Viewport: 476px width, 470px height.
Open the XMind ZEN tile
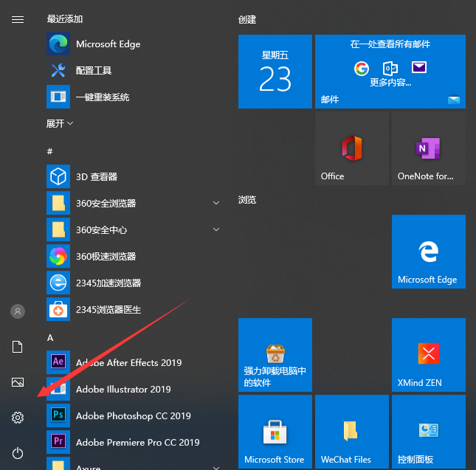[428, 355]
